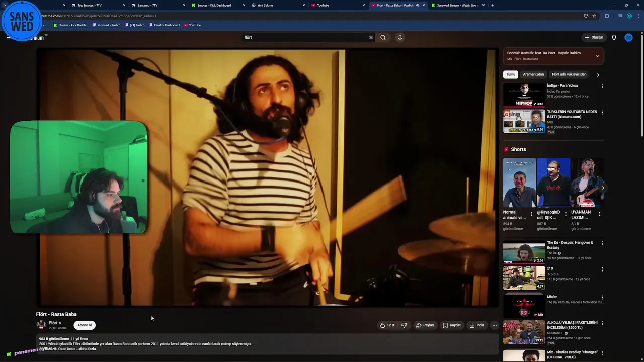Open the x10 video thumbnail
644x362 pixels.
tap(524, 278)
